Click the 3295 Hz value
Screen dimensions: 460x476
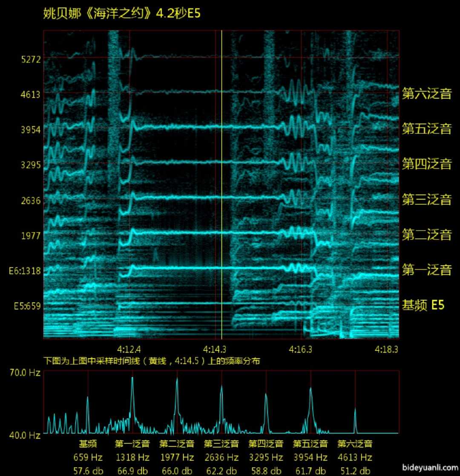[266, 458]
